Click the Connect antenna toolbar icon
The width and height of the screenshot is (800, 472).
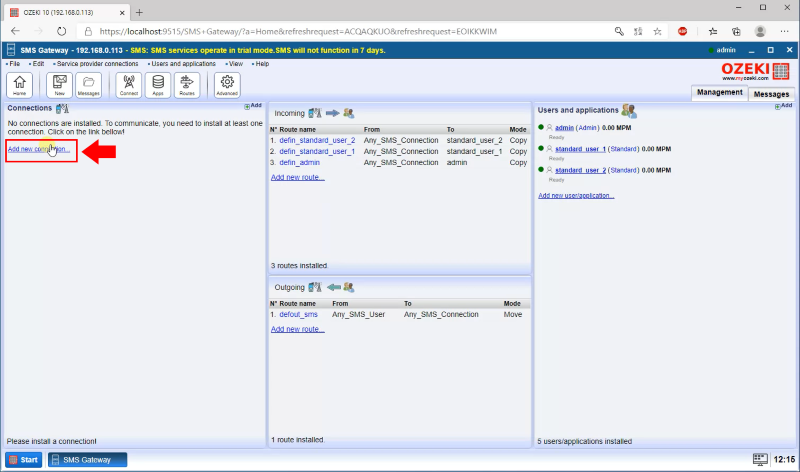click(129, 85)
